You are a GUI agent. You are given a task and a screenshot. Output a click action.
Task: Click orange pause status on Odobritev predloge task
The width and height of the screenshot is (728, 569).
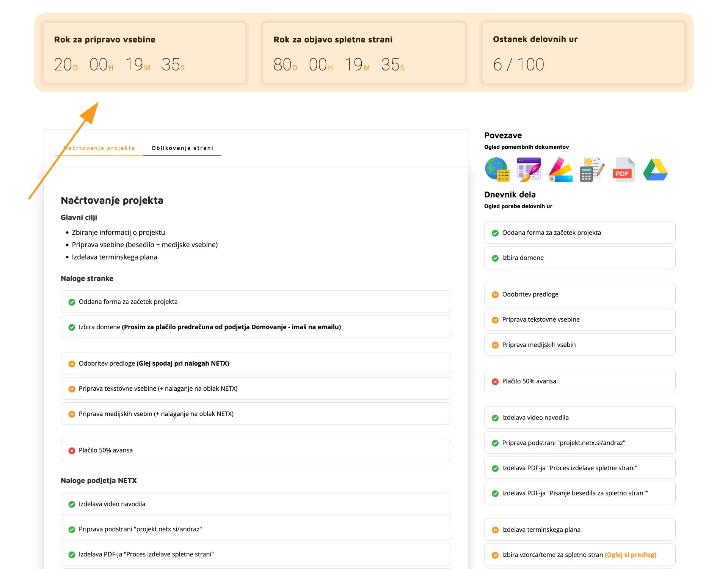click(x=72, y=364)
